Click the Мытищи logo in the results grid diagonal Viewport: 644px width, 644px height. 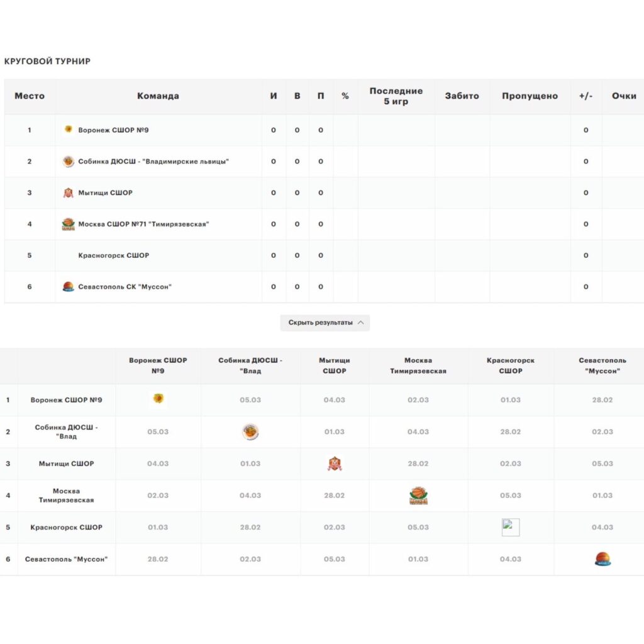335,464
